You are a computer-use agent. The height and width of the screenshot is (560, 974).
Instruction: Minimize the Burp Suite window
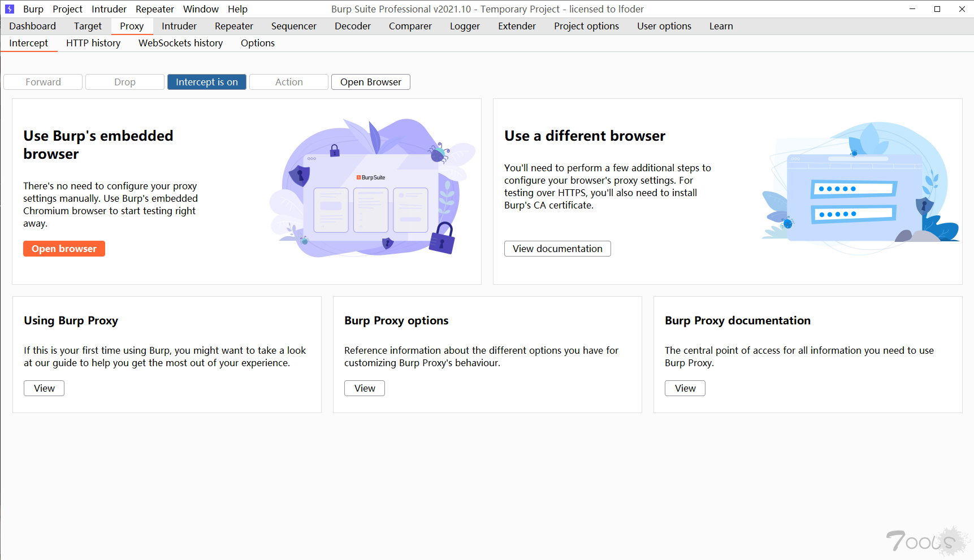tap(912, 9)
